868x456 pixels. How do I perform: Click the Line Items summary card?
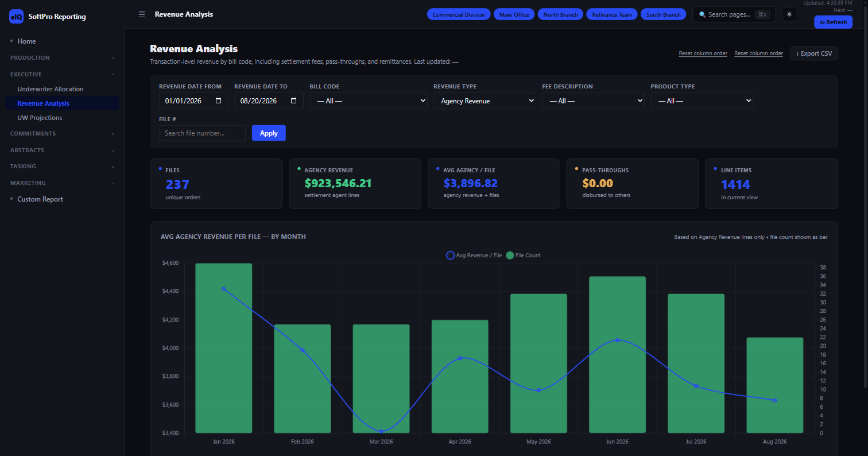click(x=772, y=184)
